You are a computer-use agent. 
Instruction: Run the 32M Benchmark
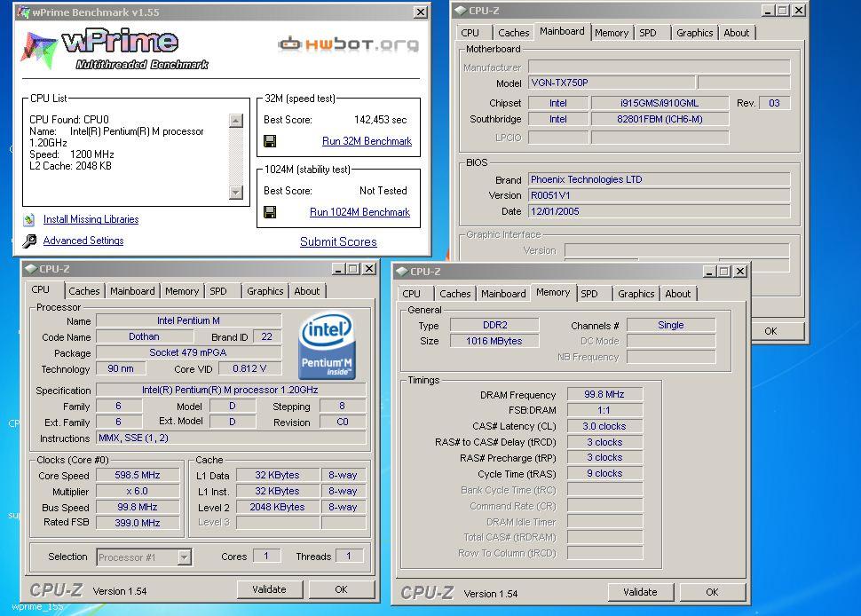click(367, 141)
